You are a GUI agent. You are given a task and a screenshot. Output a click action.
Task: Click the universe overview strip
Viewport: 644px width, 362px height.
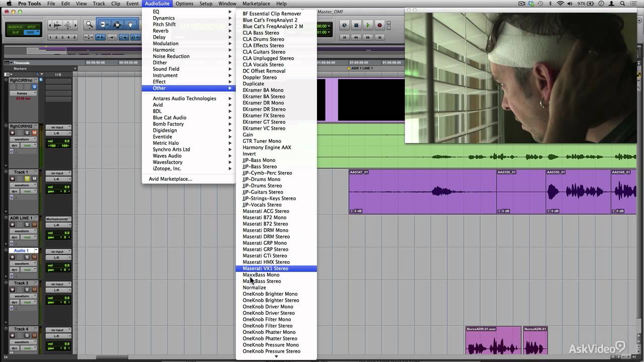[x=204, y=51]
